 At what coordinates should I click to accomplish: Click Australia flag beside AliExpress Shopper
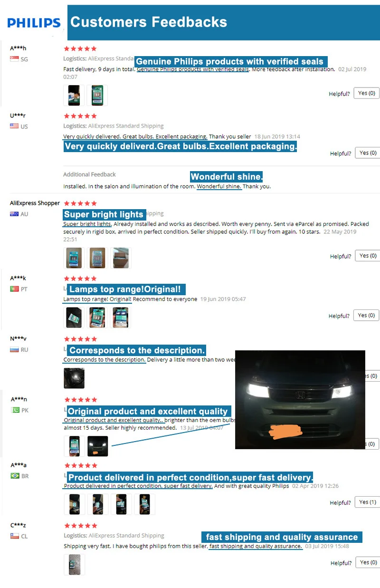coord(14,214)
